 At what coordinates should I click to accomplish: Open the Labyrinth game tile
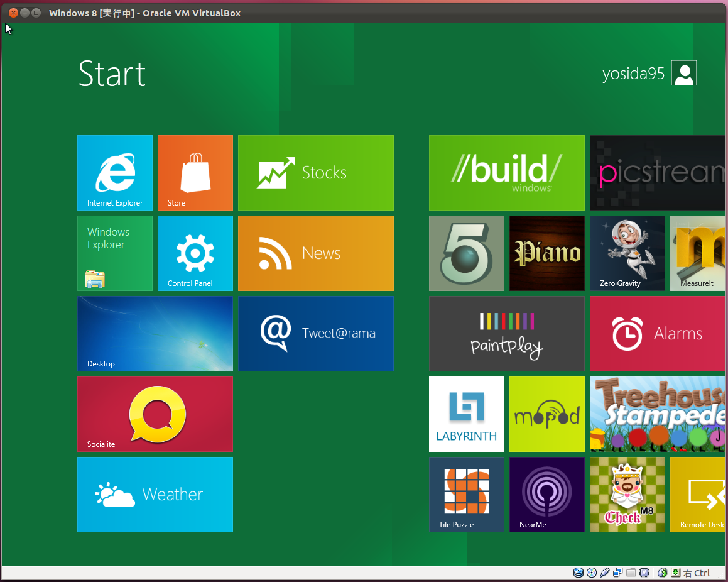[467, 414]
